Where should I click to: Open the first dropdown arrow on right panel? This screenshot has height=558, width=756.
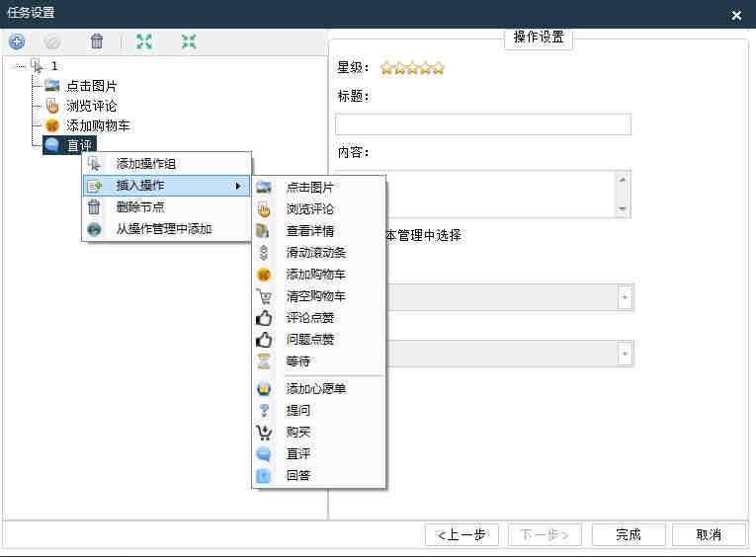click(625, 297)
